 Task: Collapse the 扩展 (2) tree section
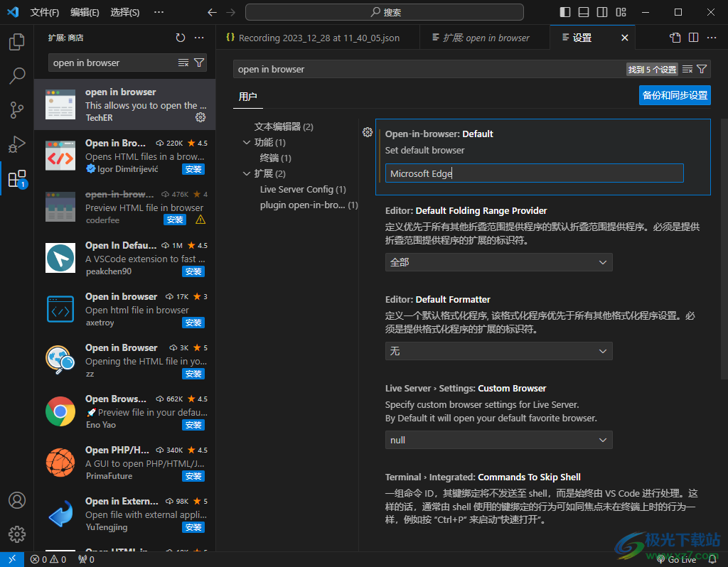pos(247,173)
